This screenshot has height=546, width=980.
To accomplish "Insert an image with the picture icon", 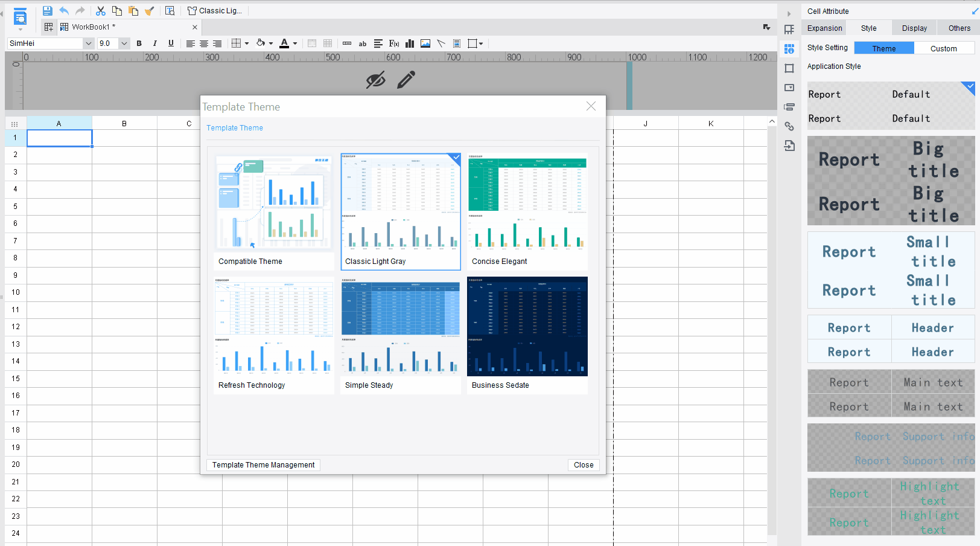I will 425,43.
